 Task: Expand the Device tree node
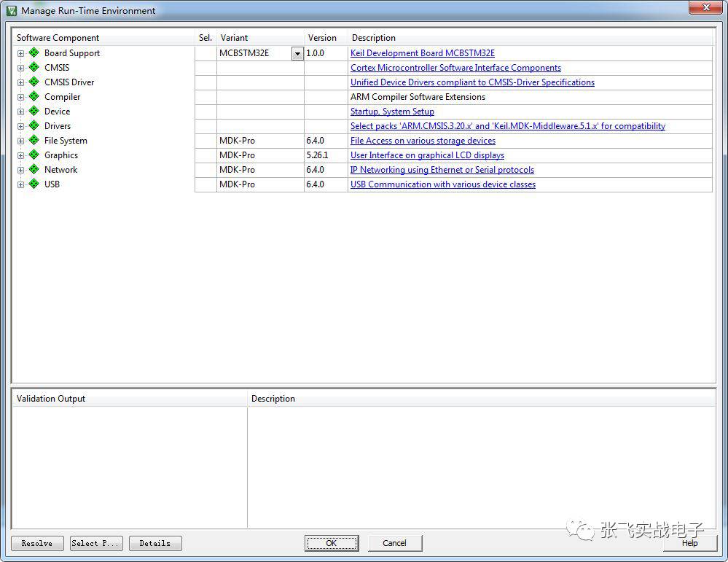[x=20, y=112]
